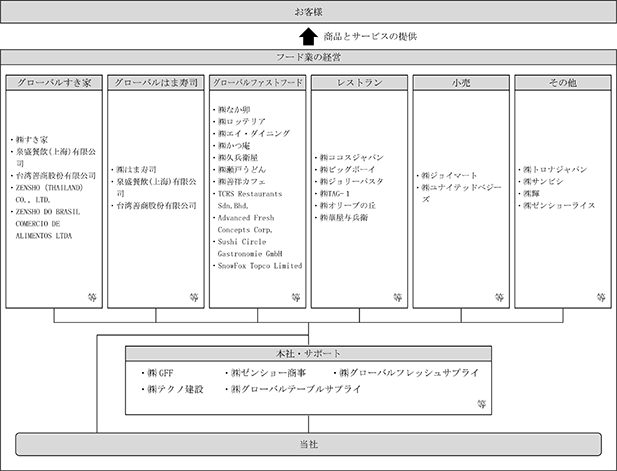Click 泉盛餐飲(上海)有限公司 under グローバルはま寿司
The image size is (617, 471).
(x=156, y=187)
